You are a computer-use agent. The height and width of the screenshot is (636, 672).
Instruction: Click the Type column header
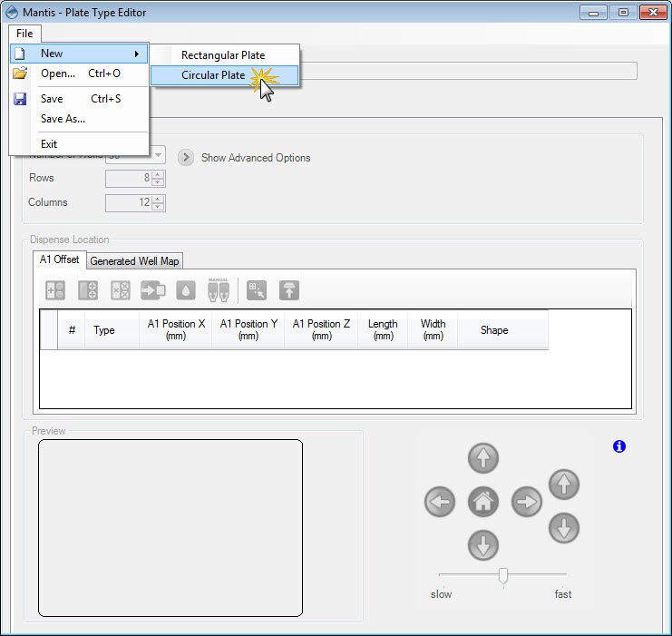coord(112,329)
